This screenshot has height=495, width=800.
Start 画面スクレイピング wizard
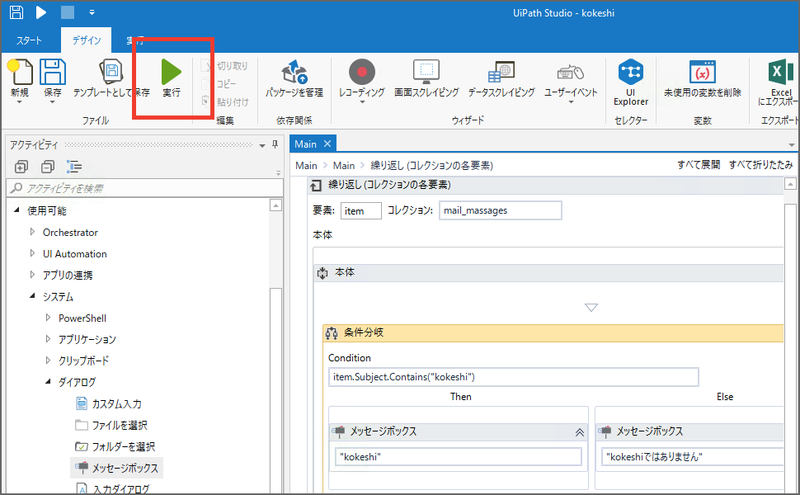(x=427, y=71)
